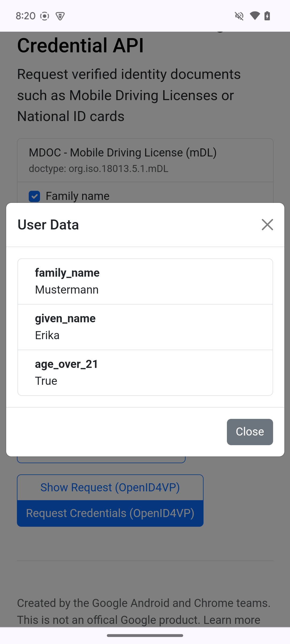Tap the 8:20 clock in the status bar
Viewport: 290px width, 644px height.
(x=25, y=16)
